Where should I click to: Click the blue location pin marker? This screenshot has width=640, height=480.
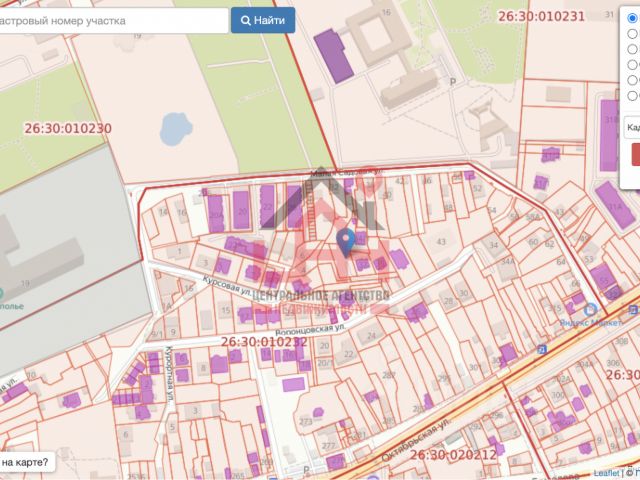[x=346, y=243]
